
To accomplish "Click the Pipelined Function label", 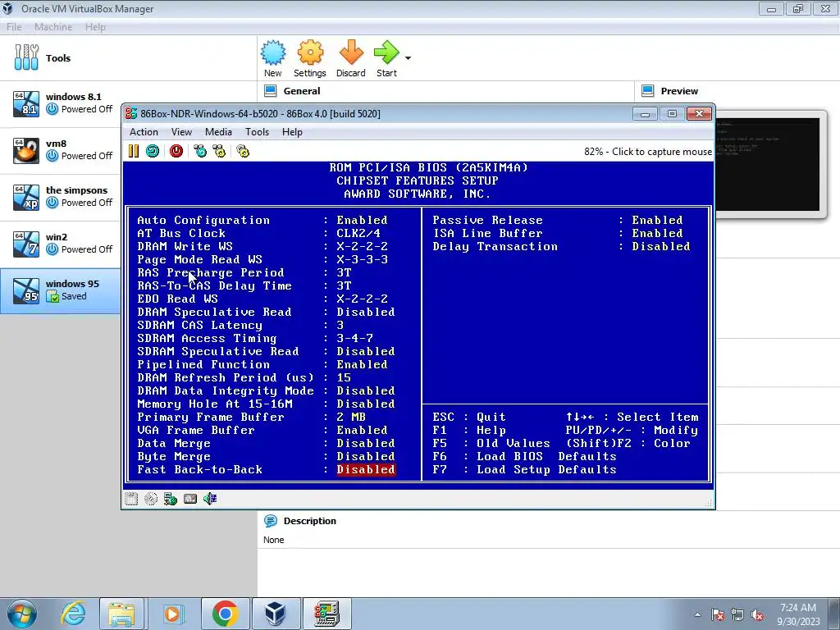I will tap(203, 365).
